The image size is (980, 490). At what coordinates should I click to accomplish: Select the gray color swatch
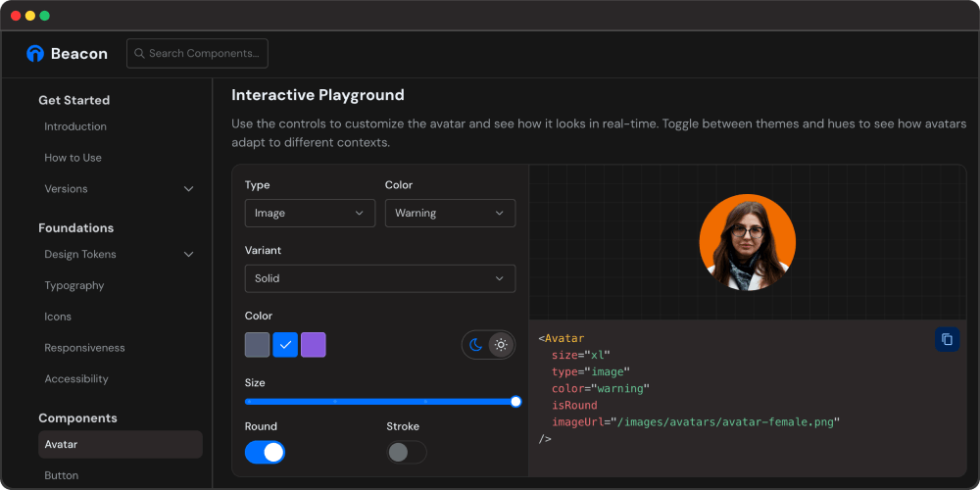pos(257,345)
